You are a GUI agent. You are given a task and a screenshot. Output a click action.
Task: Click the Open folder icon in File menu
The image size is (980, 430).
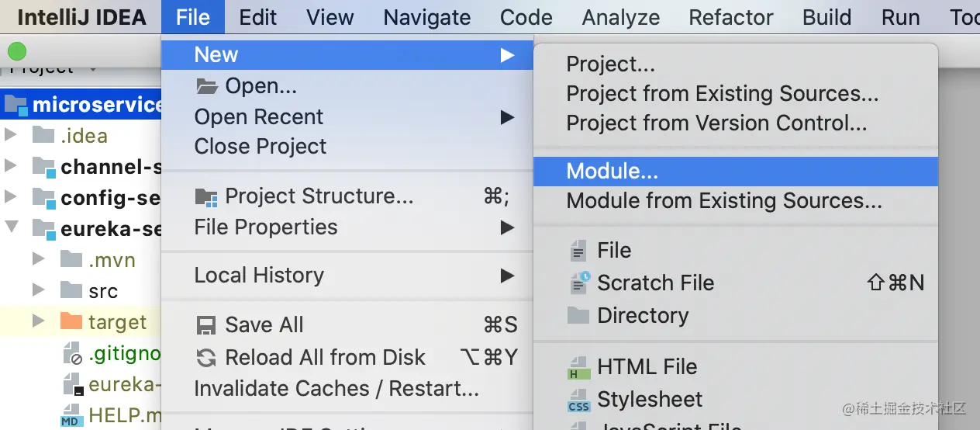coord(206,86)
